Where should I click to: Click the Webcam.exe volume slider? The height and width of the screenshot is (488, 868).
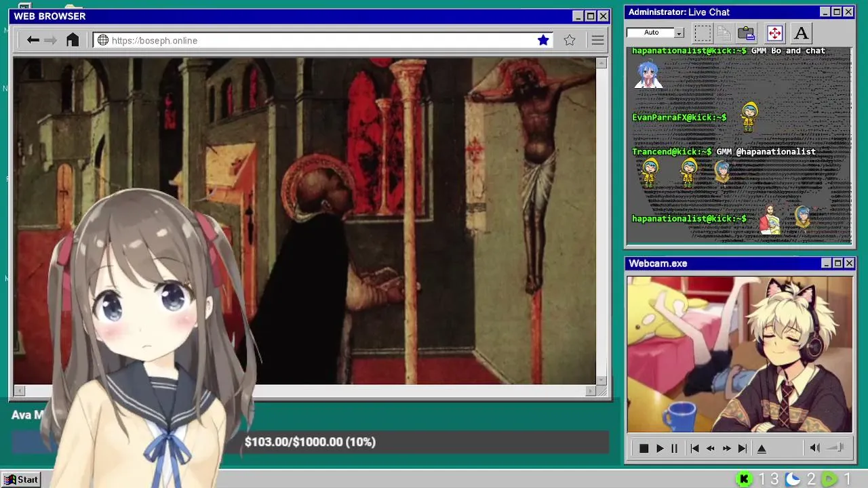835,447
